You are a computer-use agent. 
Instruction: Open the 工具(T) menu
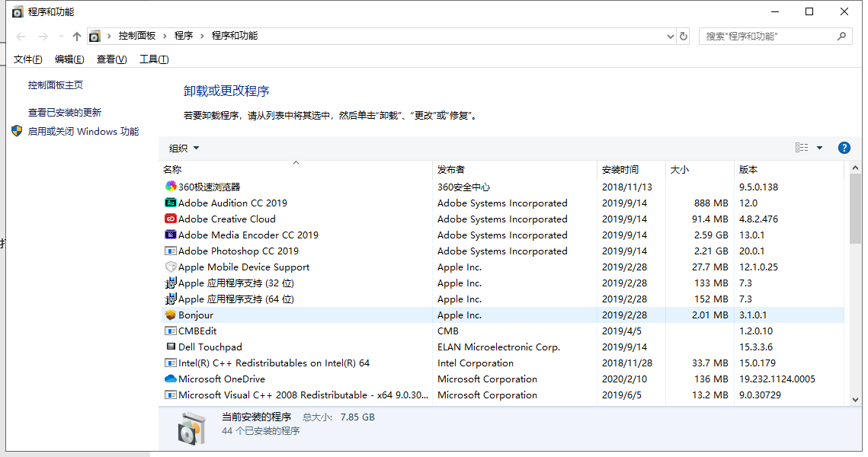point(154,59)
